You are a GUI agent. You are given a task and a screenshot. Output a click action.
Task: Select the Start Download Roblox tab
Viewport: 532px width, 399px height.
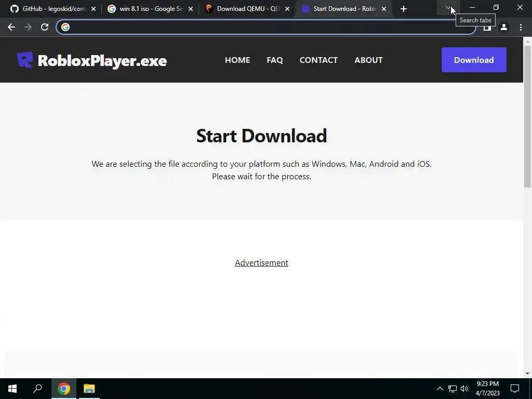coord(344,9)
